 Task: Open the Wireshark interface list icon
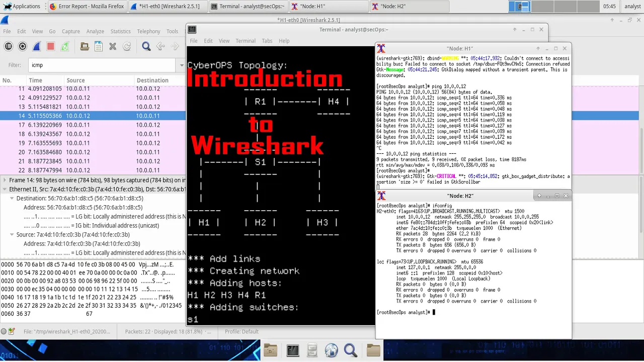pos(9,46)
